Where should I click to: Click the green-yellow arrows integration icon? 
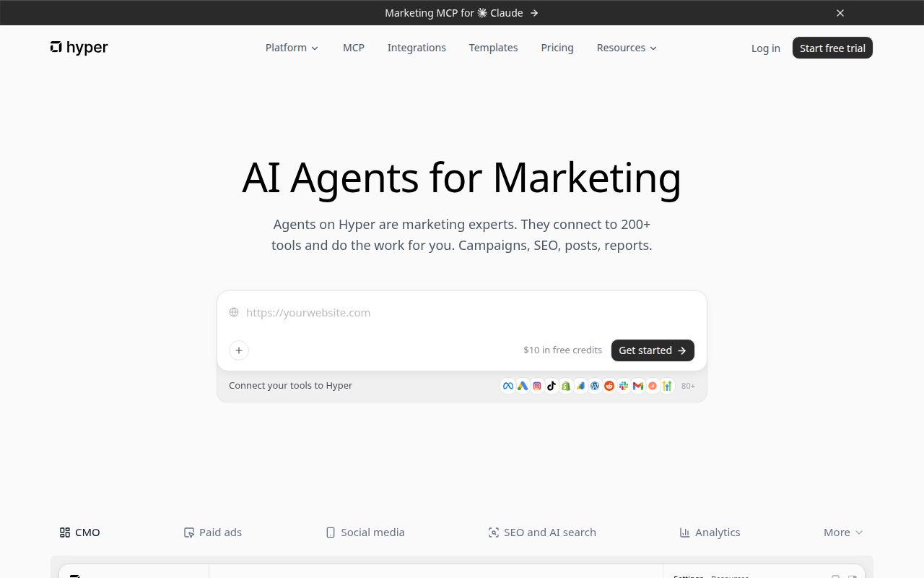click(x=667, y=386)
